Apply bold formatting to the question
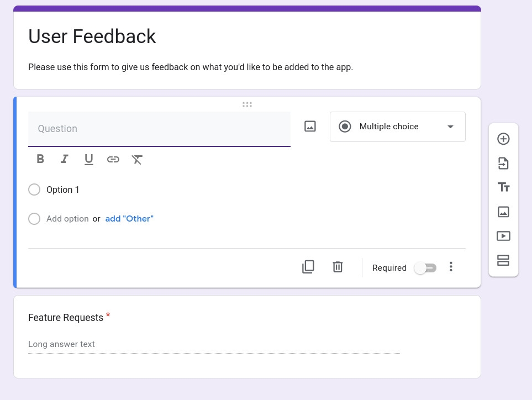 click(40, 159)
